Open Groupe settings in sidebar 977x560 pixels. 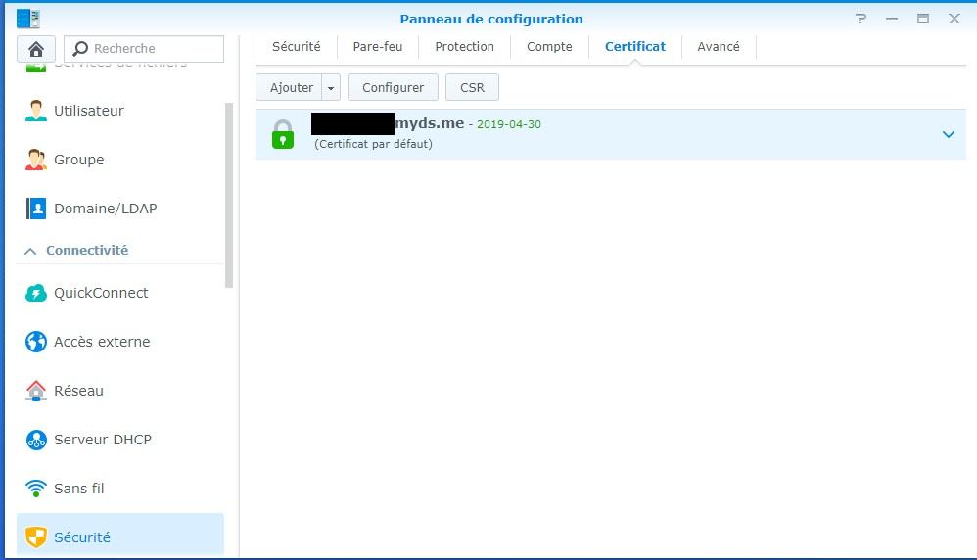pyautogui.click(x=120, y=160)
